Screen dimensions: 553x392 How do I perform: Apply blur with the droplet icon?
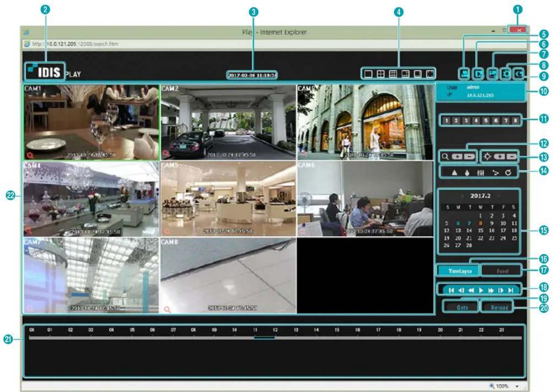click(x=467, y=172)
